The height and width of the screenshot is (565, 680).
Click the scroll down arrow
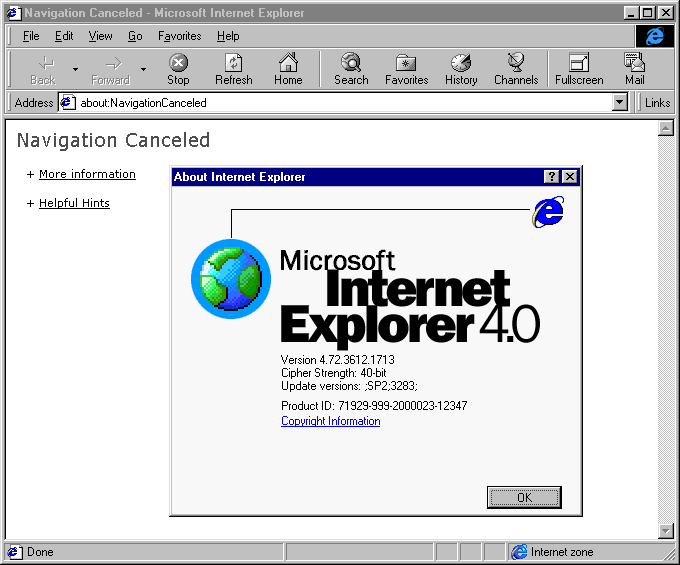665,531
